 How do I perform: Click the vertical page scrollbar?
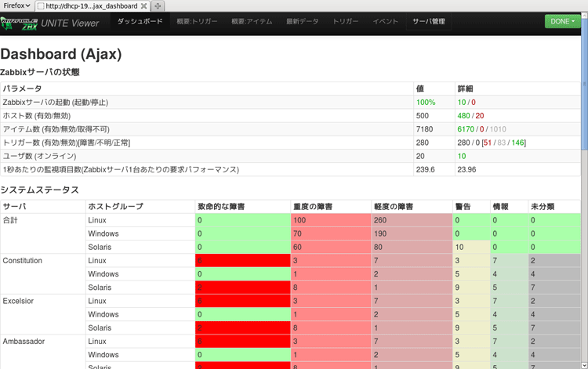click(x=584, y=196)
